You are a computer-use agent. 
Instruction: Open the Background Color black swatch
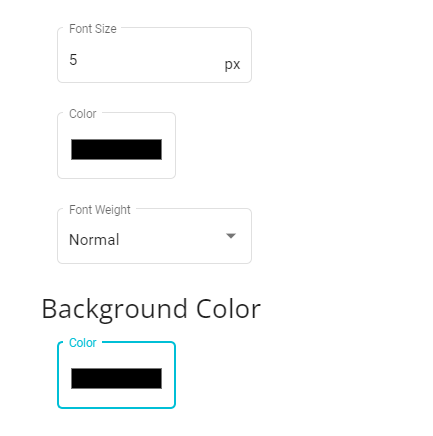click(116, 378)
